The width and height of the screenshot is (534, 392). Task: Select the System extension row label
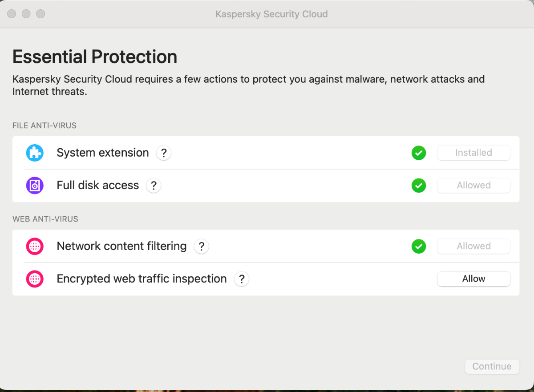(x=103, y=153)
